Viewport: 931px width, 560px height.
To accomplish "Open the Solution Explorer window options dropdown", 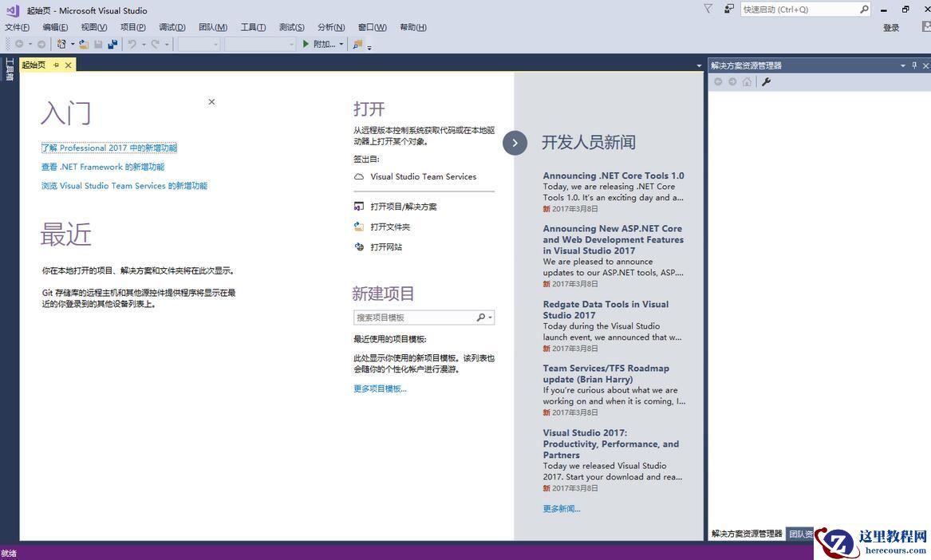I will (x=903, y=65).
